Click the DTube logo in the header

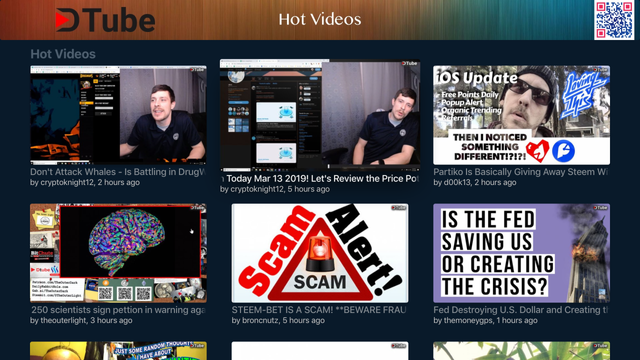105,20
